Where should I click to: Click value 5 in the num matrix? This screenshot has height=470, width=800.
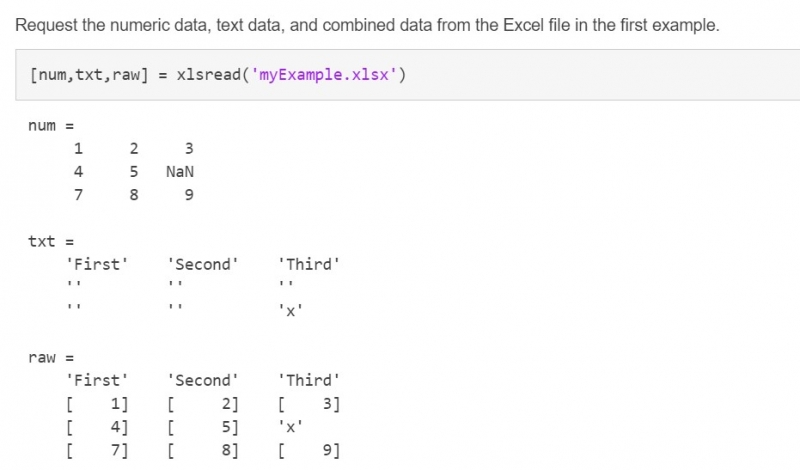(133, 171)
